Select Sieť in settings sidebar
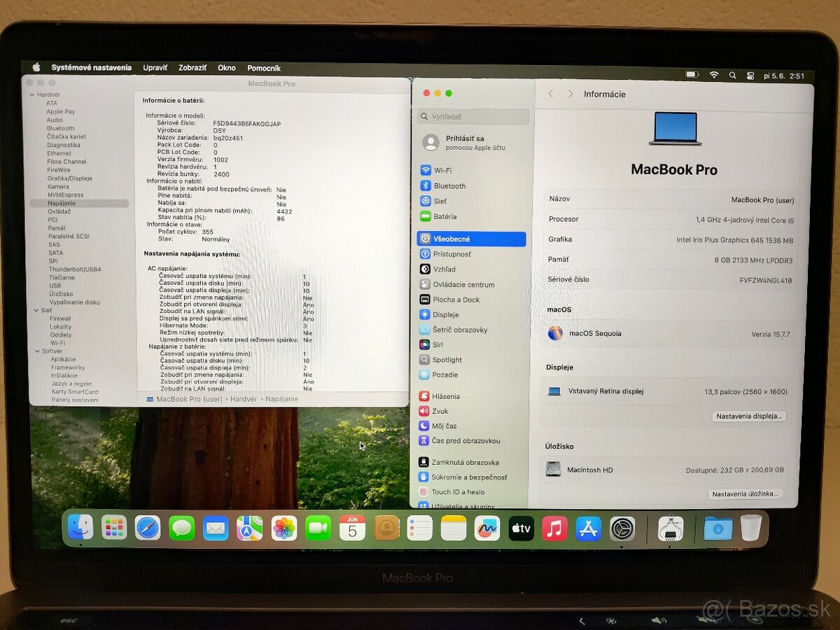 point(472,201)
